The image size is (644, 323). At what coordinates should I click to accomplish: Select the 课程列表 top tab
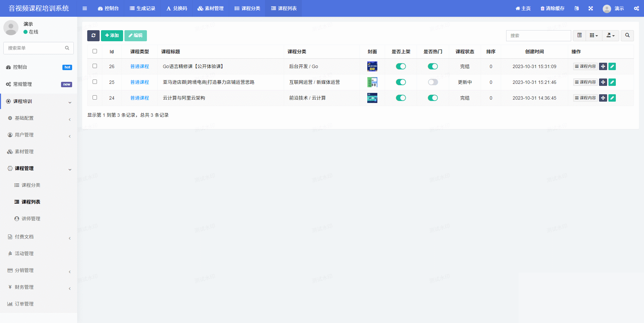tap(284, 8)
